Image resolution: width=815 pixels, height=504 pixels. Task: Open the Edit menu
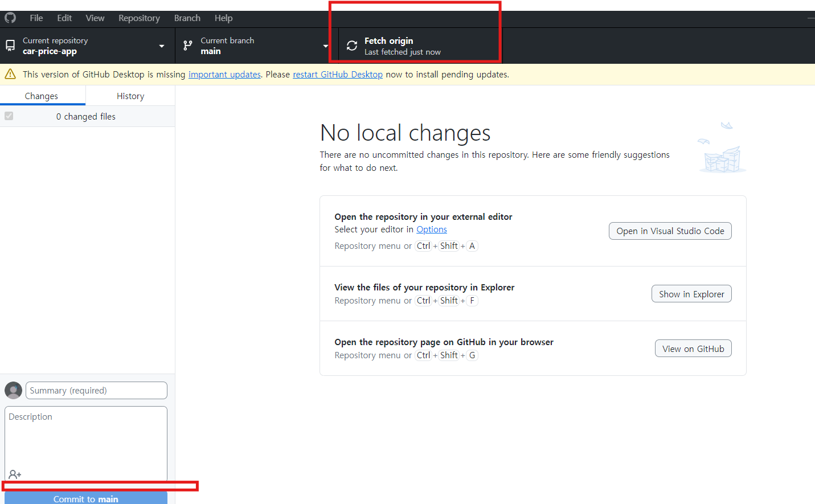coord(64,18)
